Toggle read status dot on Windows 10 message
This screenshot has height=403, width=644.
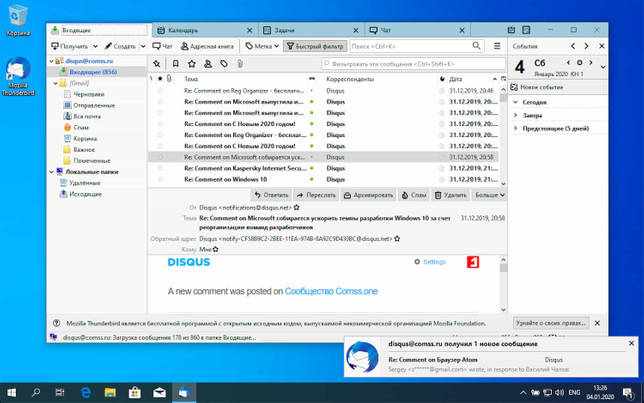coord(312,180)
